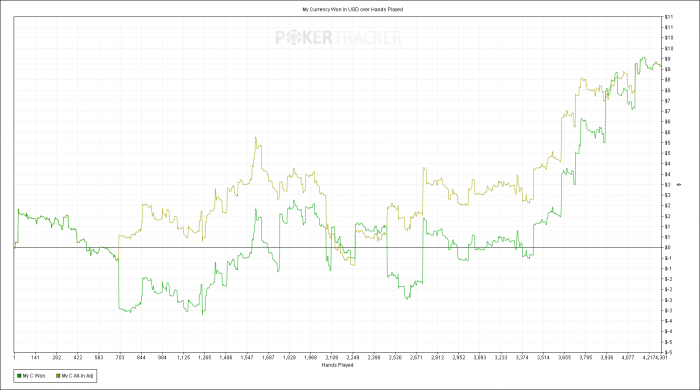
Task: Click the '703' x-axis tick label
Action: pyautogui.click(x=120, y=357)
